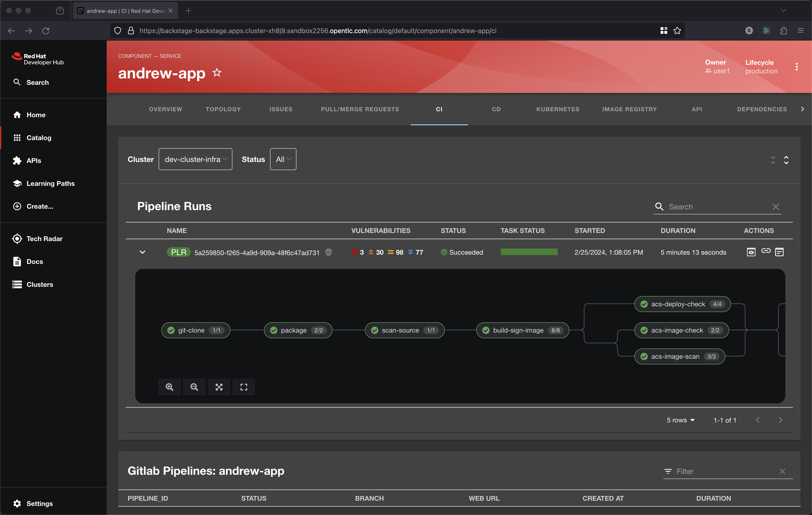Click the signed shield icon beside PLR name

pos(328,252)
